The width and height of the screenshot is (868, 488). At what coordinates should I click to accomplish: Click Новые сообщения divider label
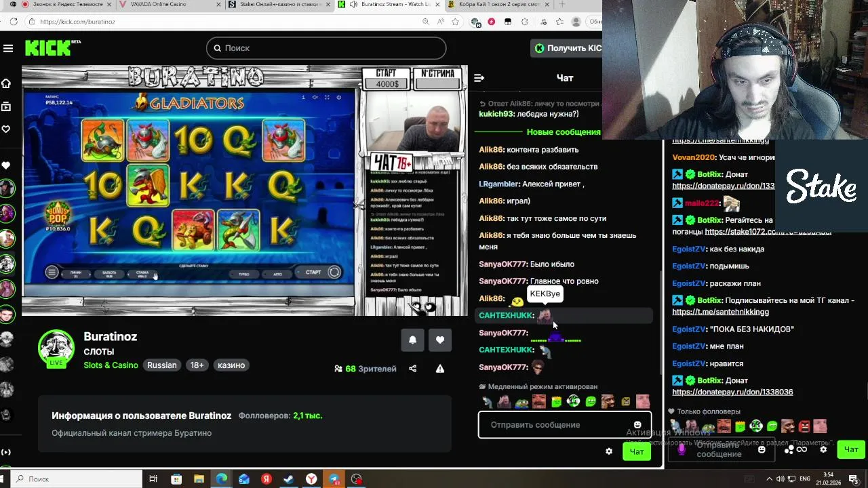coord(564,132)
